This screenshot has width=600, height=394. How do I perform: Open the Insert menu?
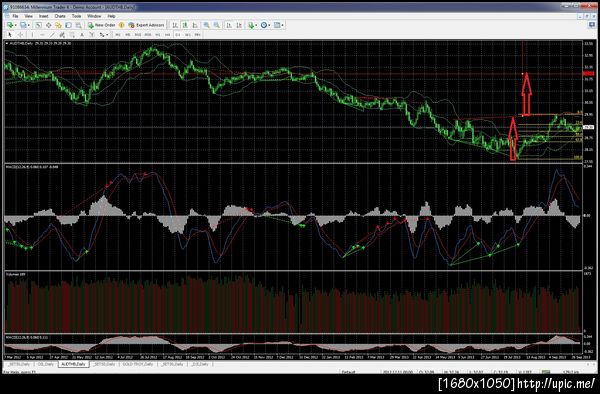click(44, 16)
